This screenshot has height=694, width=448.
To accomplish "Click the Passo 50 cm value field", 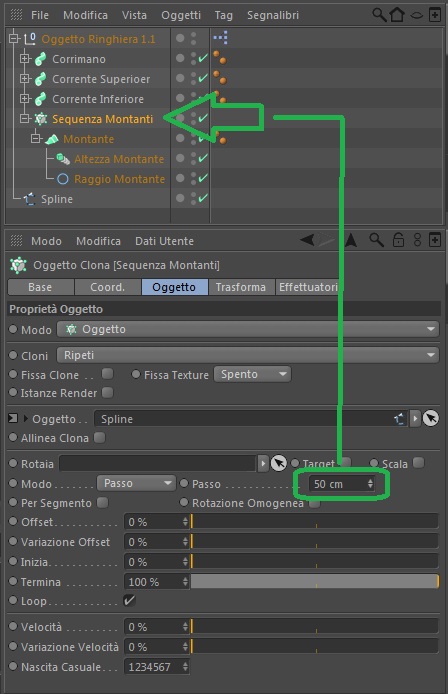I will 342,484.
